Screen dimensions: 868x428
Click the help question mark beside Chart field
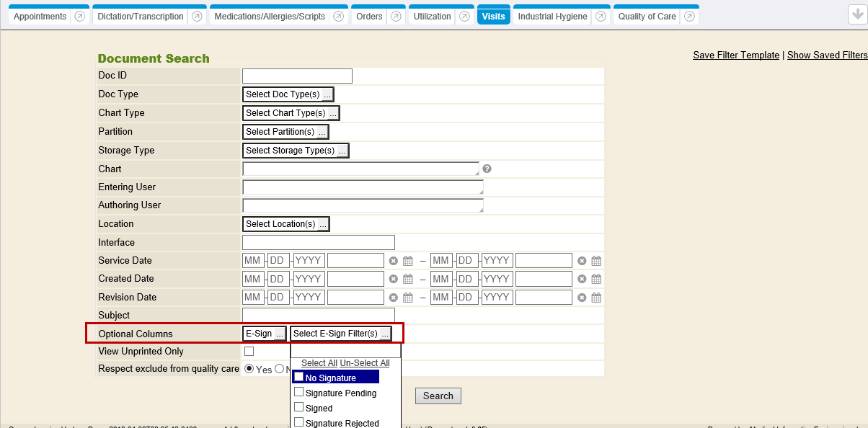tap(487, 169)
